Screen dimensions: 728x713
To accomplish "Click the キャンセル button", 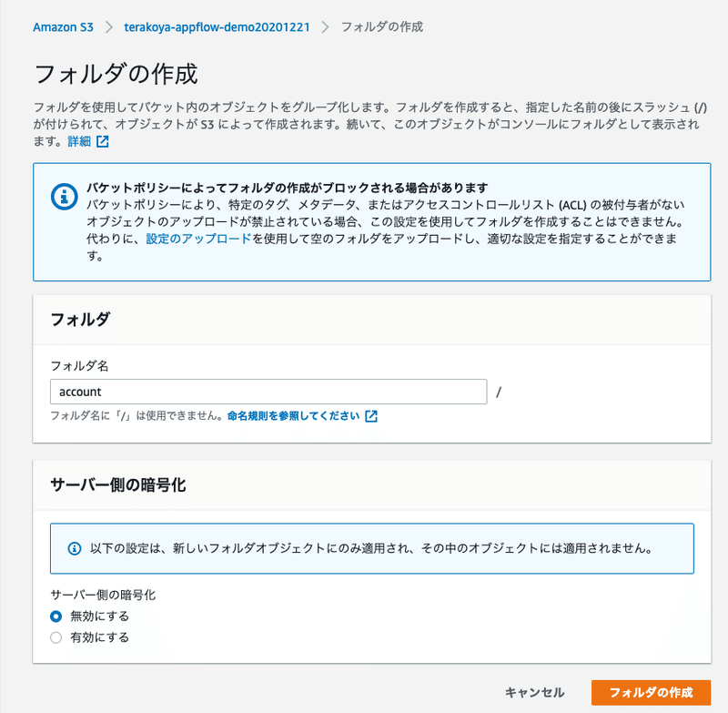I will (x=533, y=692).
